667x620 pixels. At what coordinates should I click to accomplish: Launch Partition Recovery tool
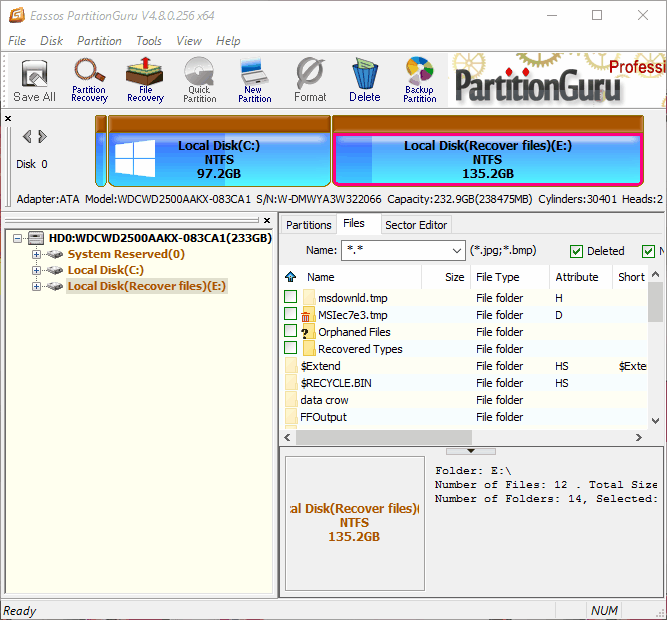pyautogui.click(x=89, y=80)
